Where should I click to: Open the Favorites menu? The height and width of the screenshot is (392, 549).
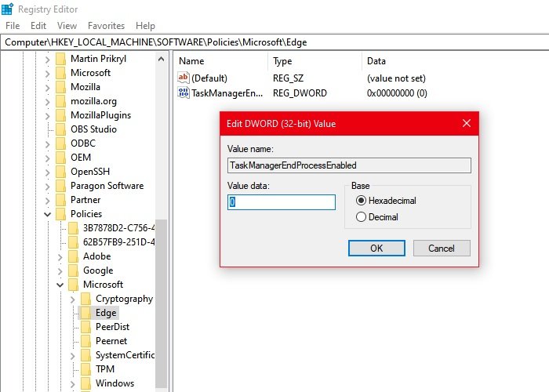pyautogui.click(x=106, y=26)
